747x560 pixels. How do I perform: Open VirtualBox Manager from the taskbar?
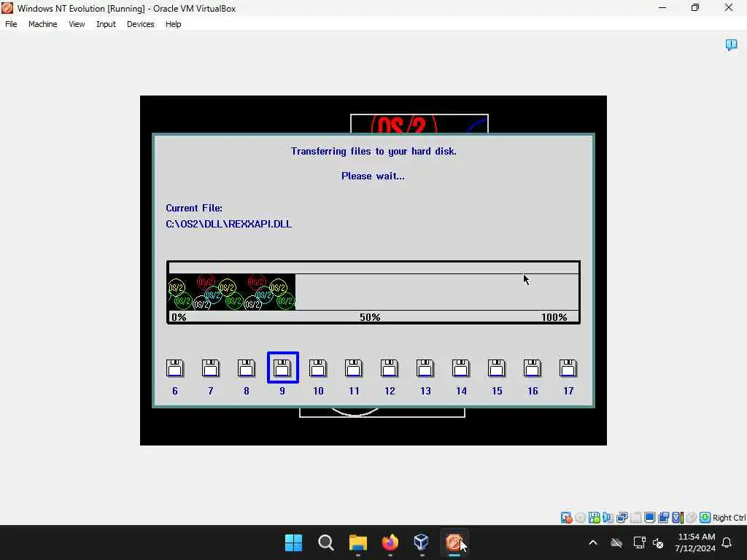(422, 542)
